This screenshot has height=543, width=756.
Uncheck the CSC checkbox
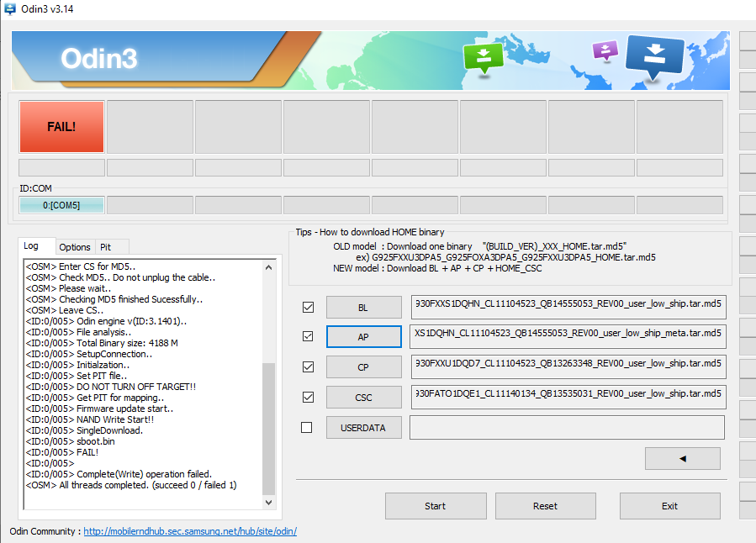(308, 397)
